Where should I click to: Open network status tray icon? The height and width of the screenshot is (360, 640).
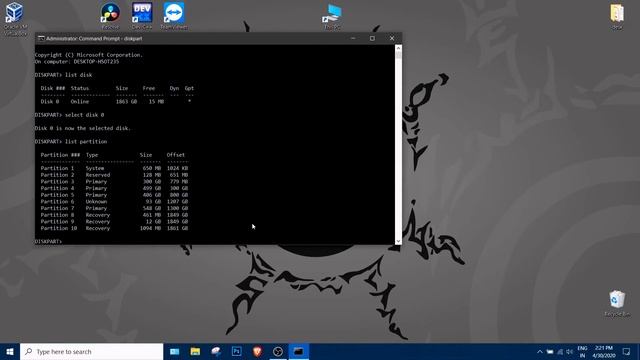(560, 351)
